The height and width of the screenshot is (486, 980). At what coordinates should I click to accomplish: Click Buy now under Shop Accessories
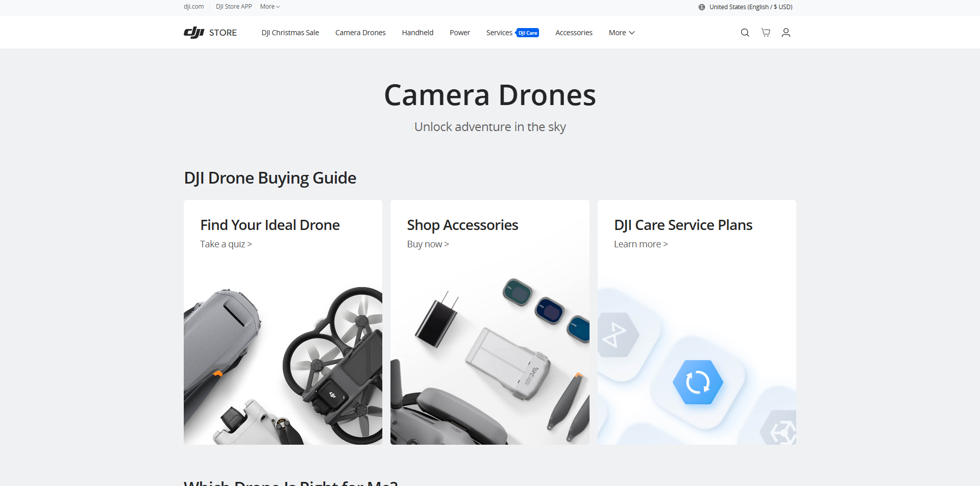(x=428, y=244)
